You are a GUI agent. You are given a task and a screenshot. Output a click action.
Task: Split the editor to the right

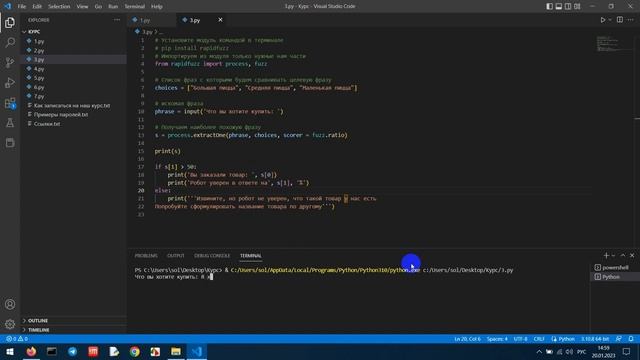(620, 20)
